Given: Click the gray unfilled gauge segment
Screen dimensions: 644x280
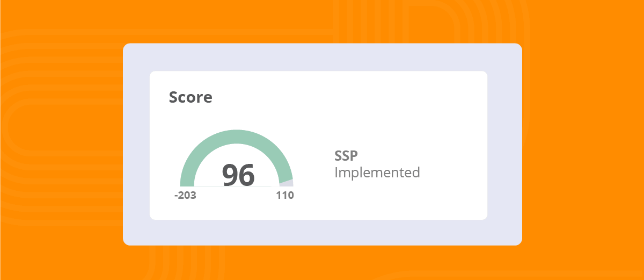Looking at the screenshot, I should tap(287, 183).
